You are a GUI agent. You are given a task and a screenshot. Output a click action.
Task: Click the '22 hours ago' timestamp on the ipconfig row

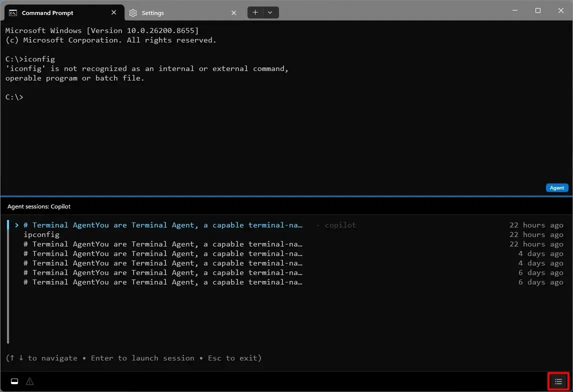pyautogui.click(x=536, y=234)
